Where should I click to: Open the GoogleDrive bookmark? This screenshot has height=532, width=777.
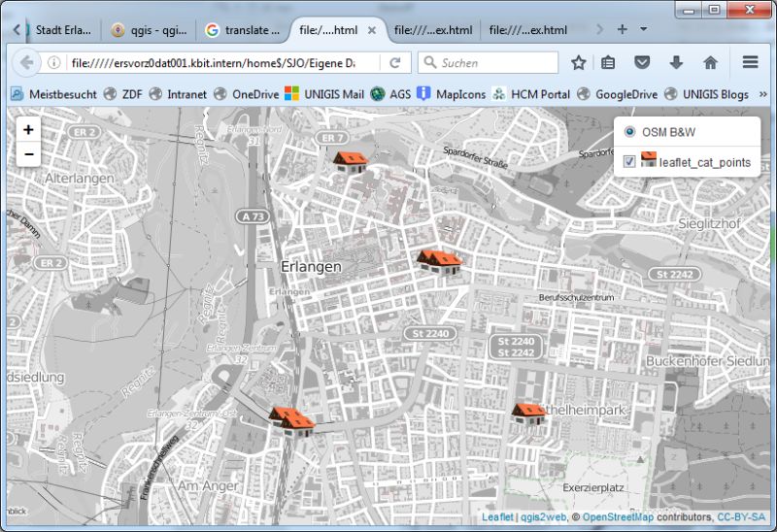tap(618, 94)
